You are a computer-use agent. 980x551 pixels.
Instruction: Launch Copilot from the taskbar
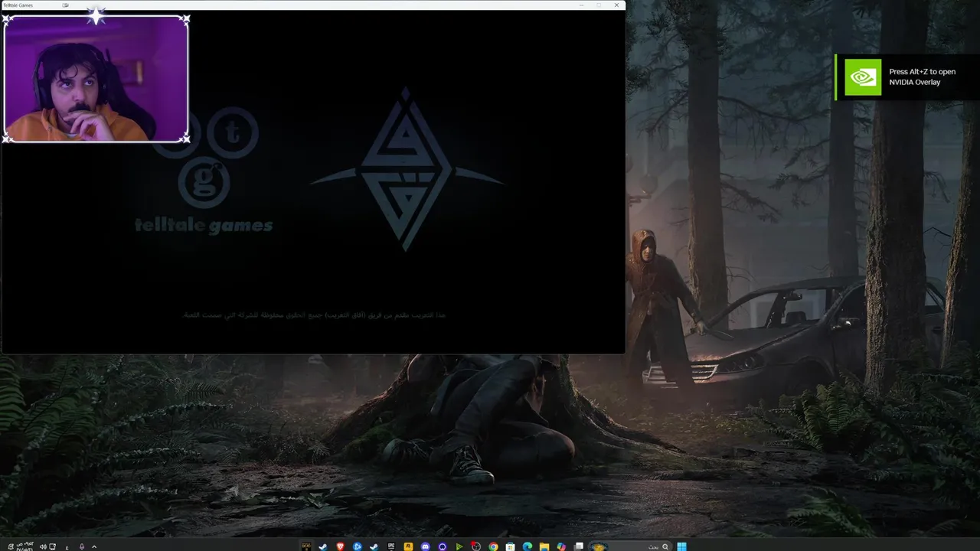pyautogui.click(x=561, y=546)
